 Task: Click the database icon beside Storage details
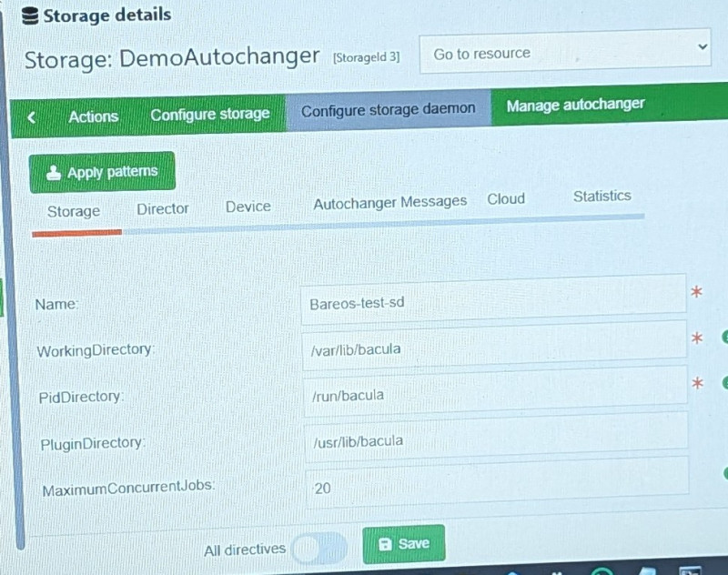tap(30, 15)
